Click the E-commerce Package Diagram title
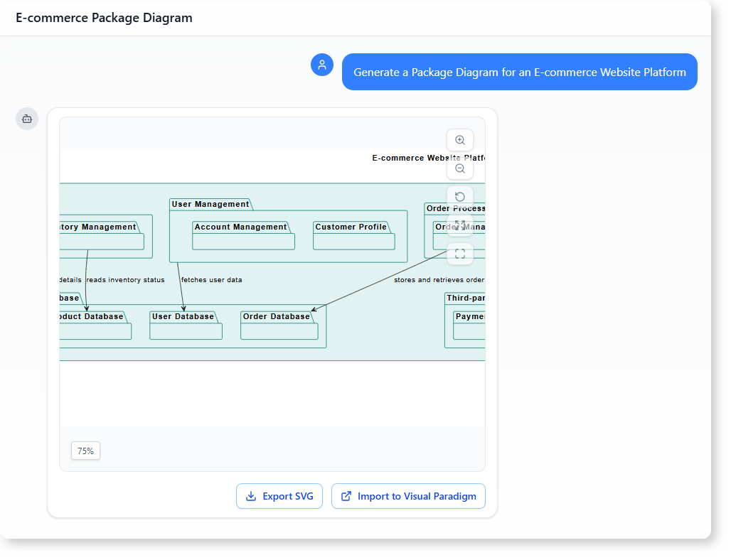Screen dimensions: 731x560 pos(104,18)
